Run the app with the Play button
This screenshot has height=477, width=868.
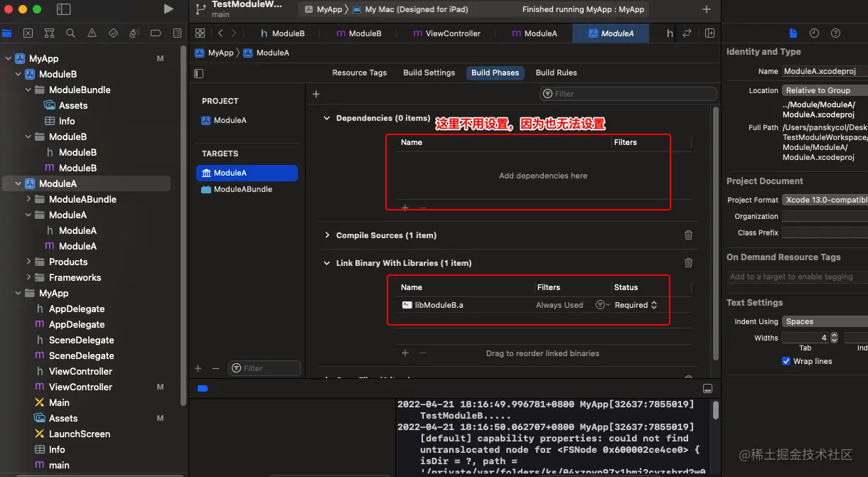coord(168,9)
